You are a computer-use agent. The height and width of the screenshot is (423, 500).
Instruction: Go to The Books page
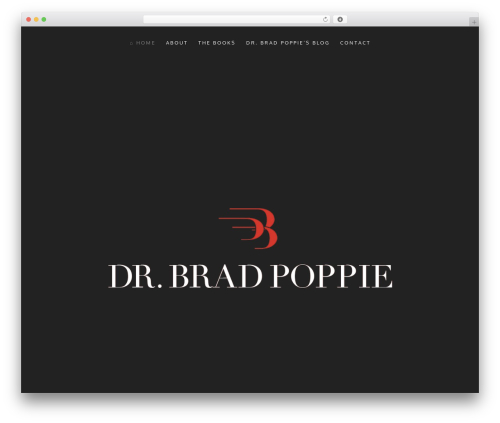(216, 43)
